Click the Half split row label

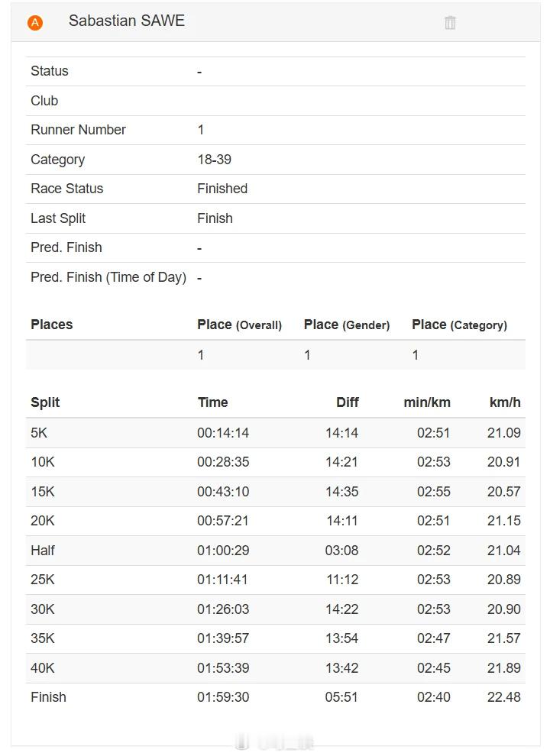coord(43,551)
